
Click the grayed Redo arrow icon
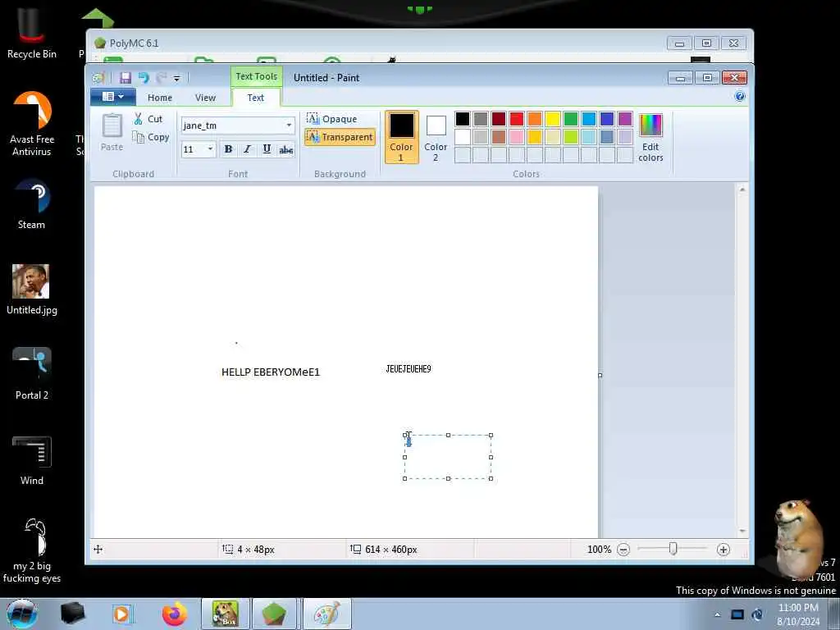pos(162,78)
